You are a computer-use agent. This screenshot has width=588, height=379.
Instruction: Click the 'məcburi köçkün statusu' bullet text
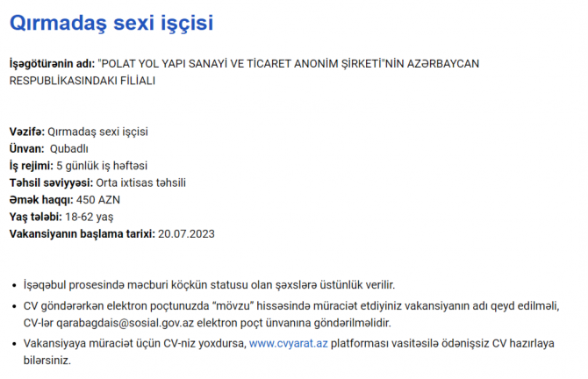pyautogui.click(x=176, y=285)
